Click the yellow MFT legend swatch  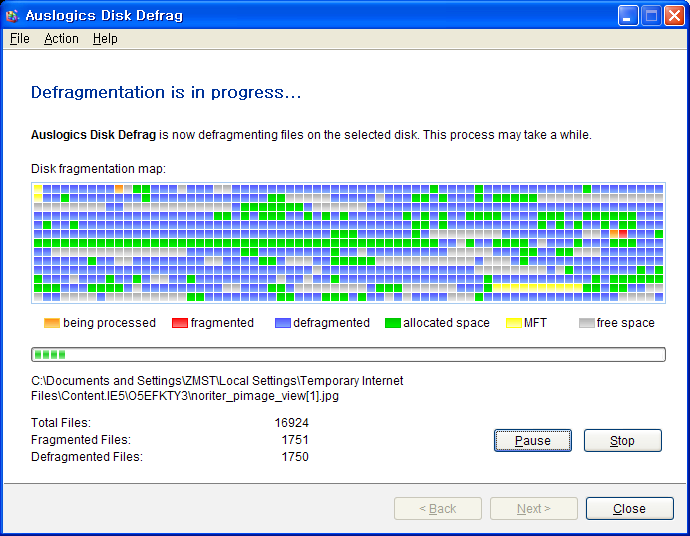coord(514,323)
